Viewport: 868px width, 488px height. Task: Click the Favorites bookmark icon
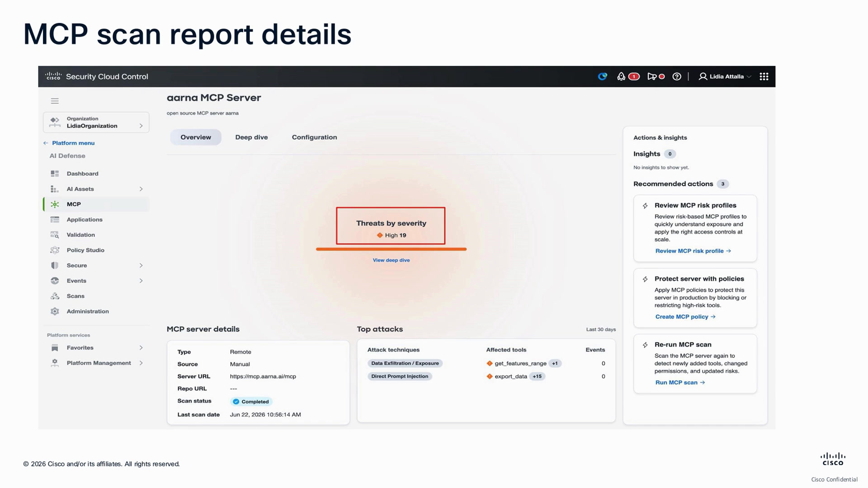(55, 347)
